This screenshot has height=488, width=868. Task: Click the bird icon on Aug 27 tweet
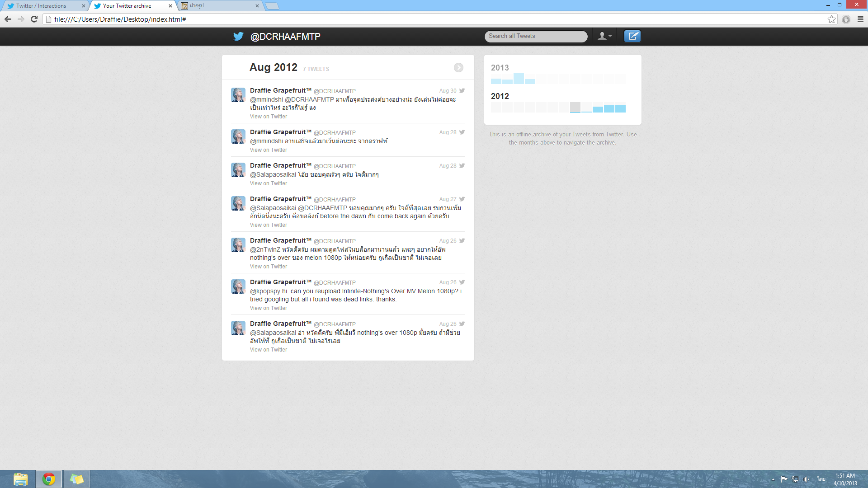(462, 199)
